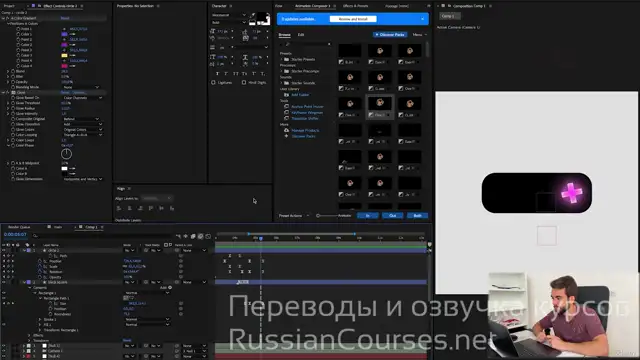Enable Faux Italic in Character panel

[226, 73]
